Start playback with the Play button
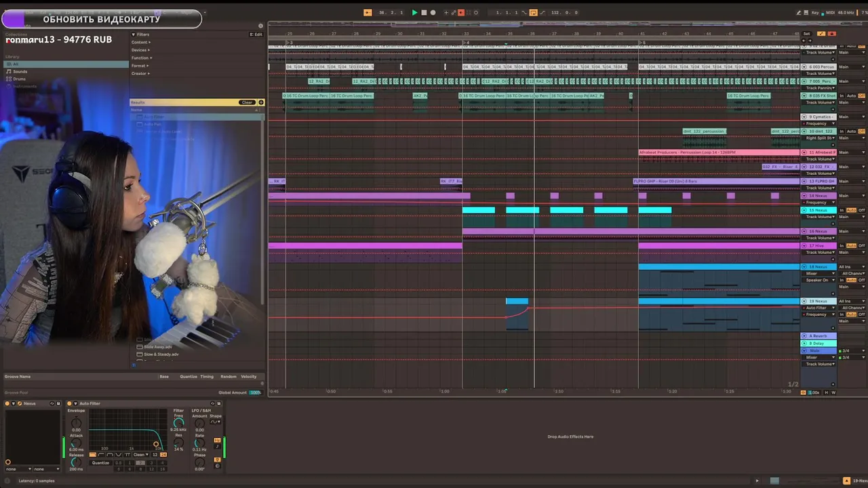This screenshot has height=488, width=868. pos(415,12)
